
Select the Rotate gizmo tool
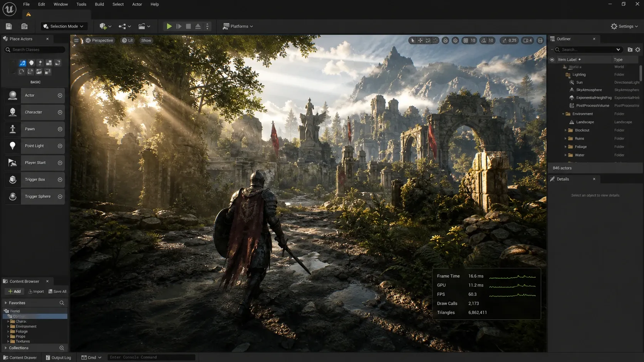(428, 40)
